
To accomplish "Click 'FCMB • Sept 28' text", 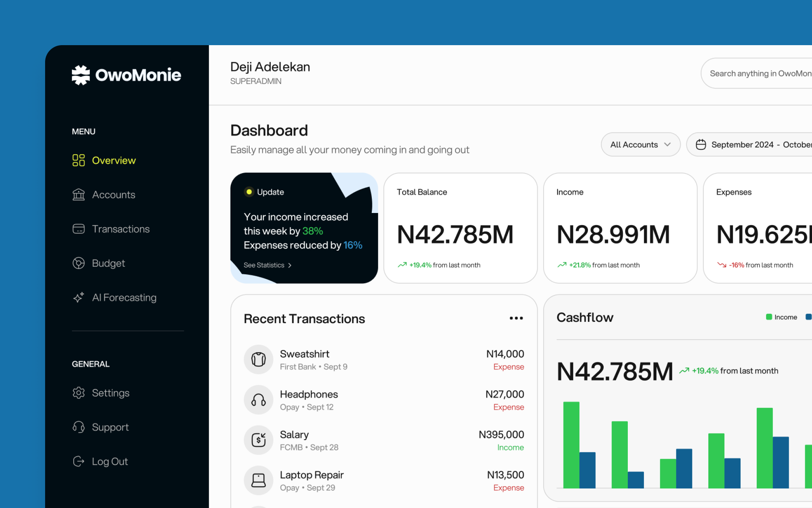I will pyautogui.click(x=309, y=447).
